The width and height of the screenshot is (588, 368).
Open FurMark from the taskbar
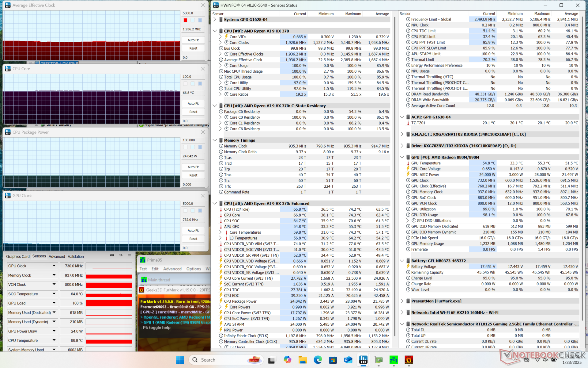click(409, 360)
